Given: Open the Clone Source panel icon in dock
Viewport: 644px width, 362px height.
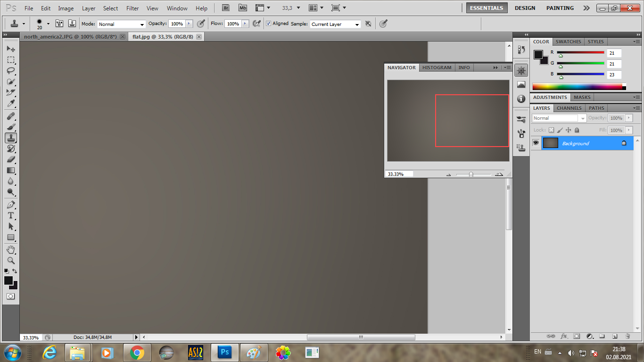Looking at the screenshot, I should [x=521, y=147].
